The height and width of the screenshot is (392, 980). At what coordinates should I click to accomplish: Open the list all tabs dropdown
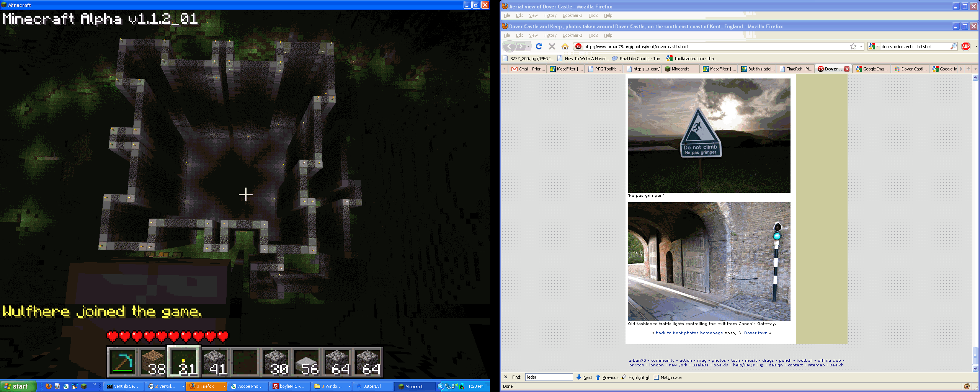975,69
